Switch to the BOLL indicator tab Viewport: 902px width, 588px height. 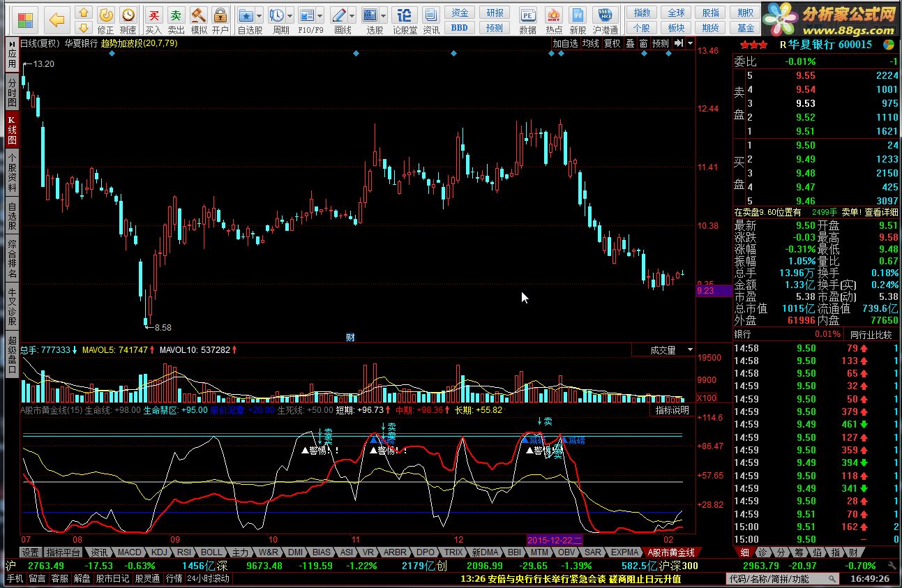pos(211,552)
